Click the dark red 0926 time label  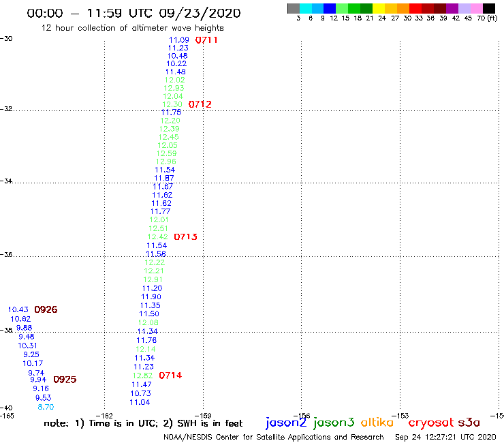(x=46, y=309)
